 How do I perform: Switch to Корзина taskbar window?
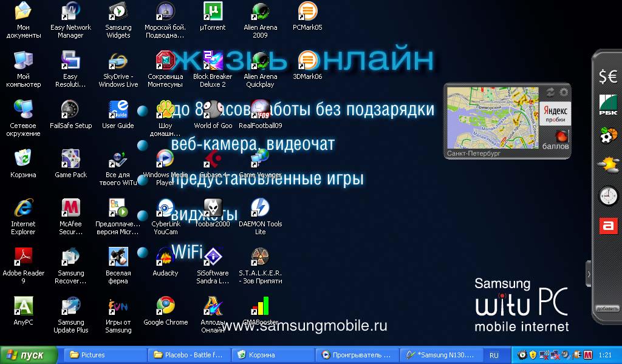point(273,355)
